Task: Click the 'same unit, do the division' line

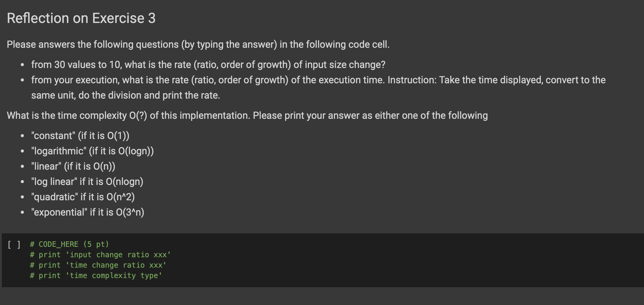Action: tap(125, 95)
